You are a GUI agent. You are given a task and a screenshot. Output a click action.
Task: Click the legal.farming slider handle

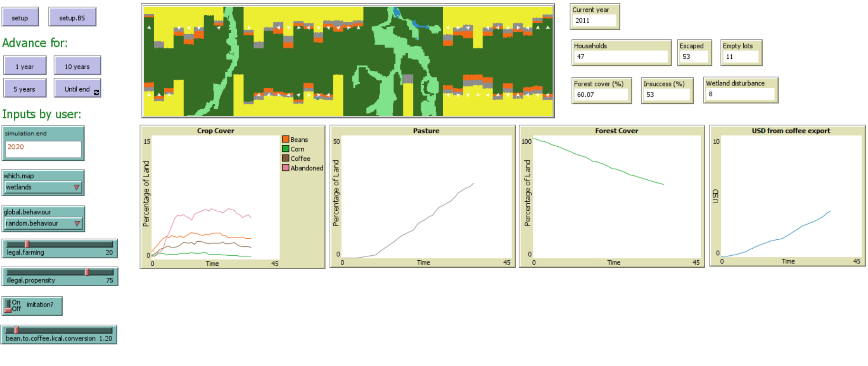(x=27, y=244)
